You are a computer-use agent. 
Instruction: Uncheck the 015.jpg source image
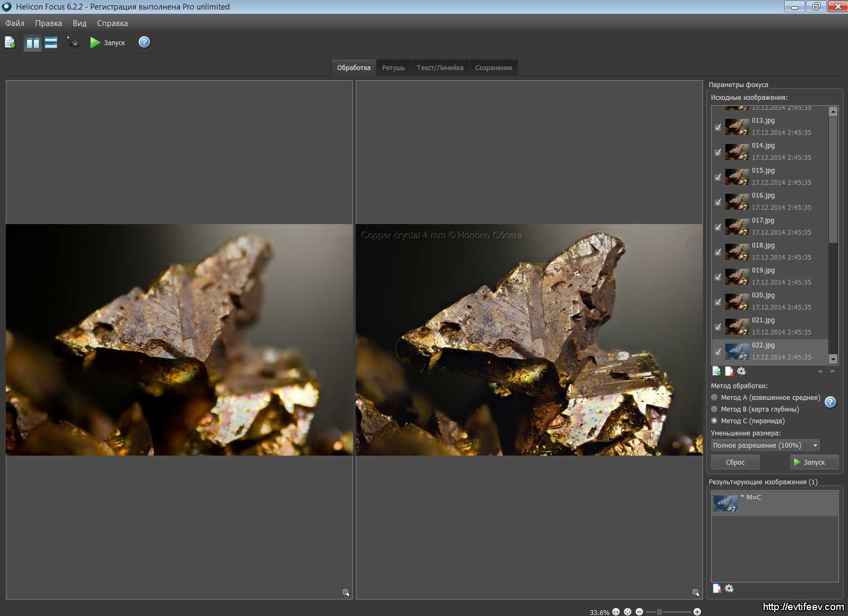718,177
